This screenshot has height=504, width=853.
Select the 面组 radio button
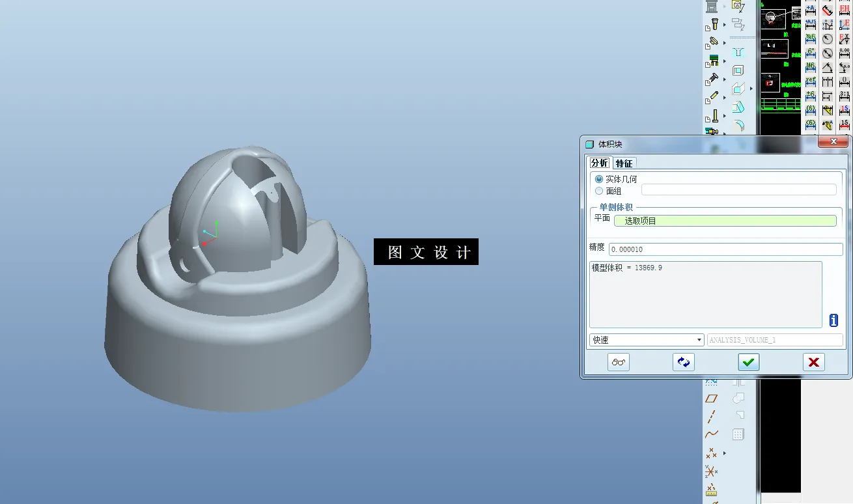tap(599, 190)
